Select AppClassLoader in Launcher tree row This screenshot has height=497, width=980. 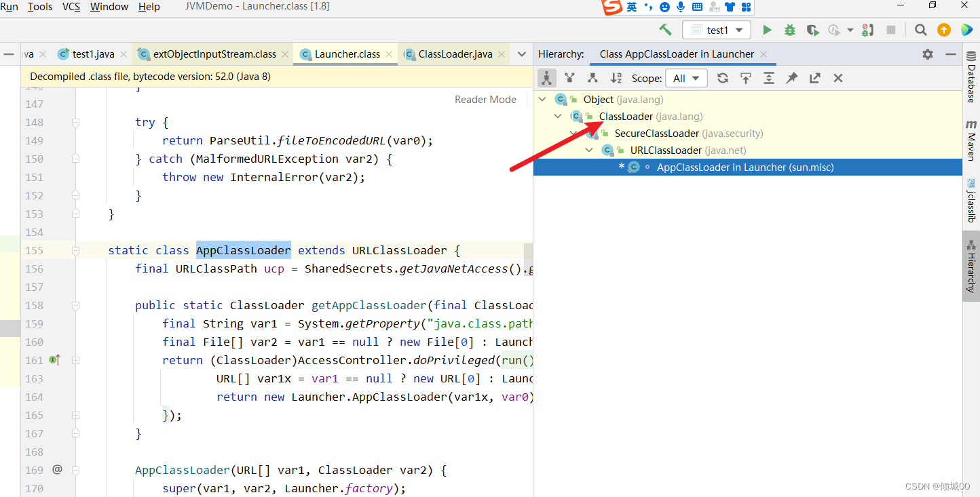[748, 167]
